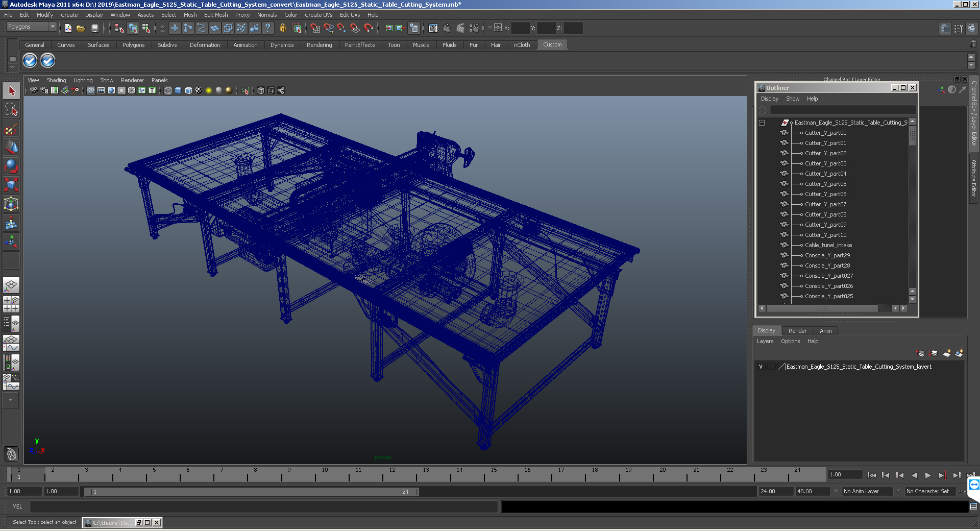Switch to the Render layer tab
The height and width of the screenshot is (531, 980).
[797, 331]
